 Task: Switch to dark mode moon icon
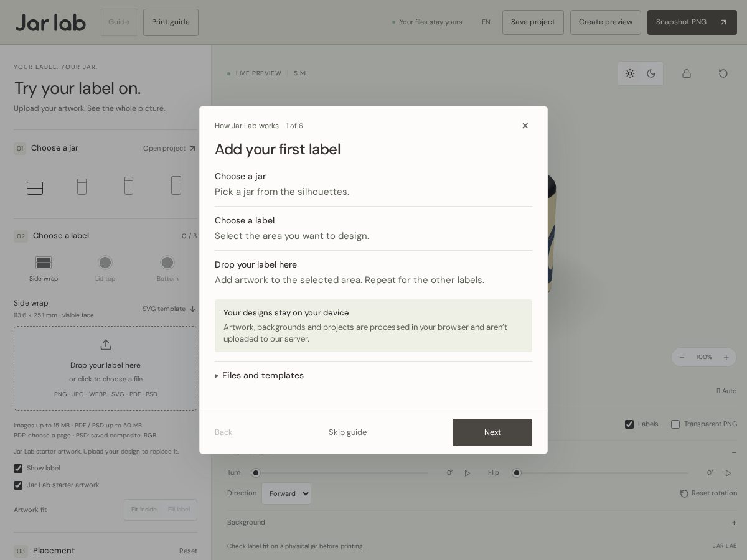(x=651, y=73)
